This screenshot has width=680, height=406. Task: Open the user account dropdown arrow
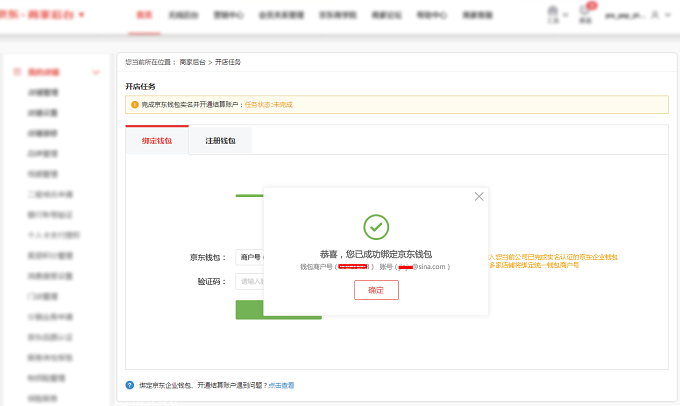[x=668, y=15]
